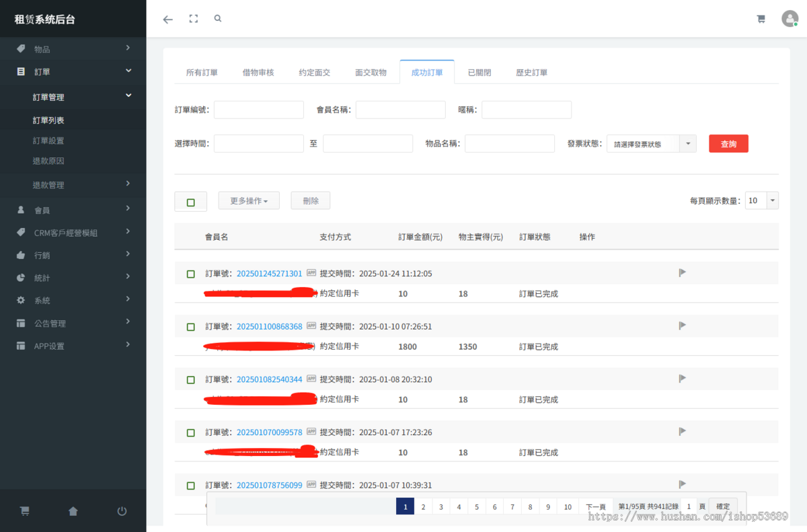Screen dimensions: 807x532
Task: Check the box for order 202501100868368
Action: [x=191, y=327]
